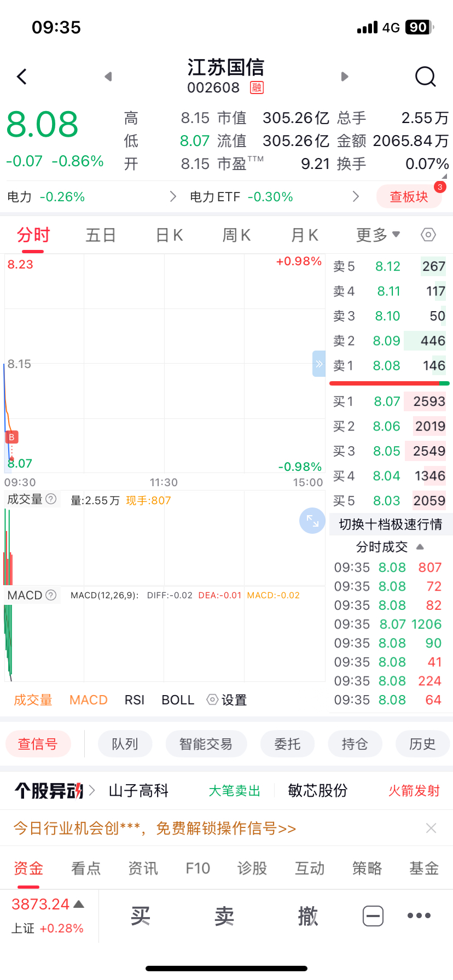This screenshot has width=453, height=980.
Task: Toggle MACD indicator
Action: (x=89, y=700)
